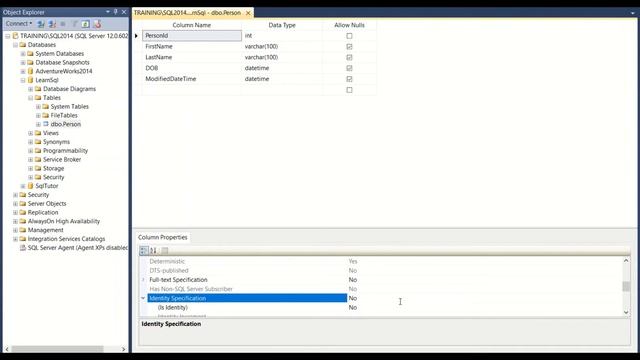Click the Activity Monitor icon in Object Explorer toolbar

point(97,24)
